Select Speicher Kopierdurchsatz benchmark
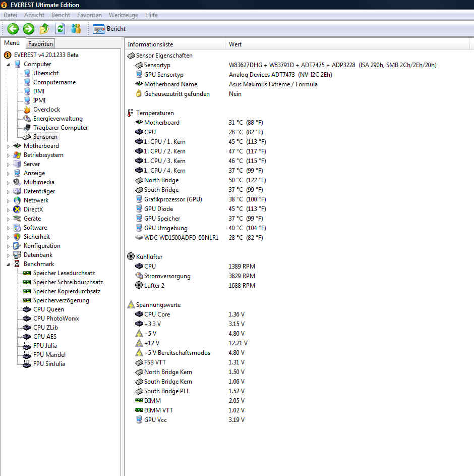The width and height of the screenshot is (474, 476). coord(67,291)
